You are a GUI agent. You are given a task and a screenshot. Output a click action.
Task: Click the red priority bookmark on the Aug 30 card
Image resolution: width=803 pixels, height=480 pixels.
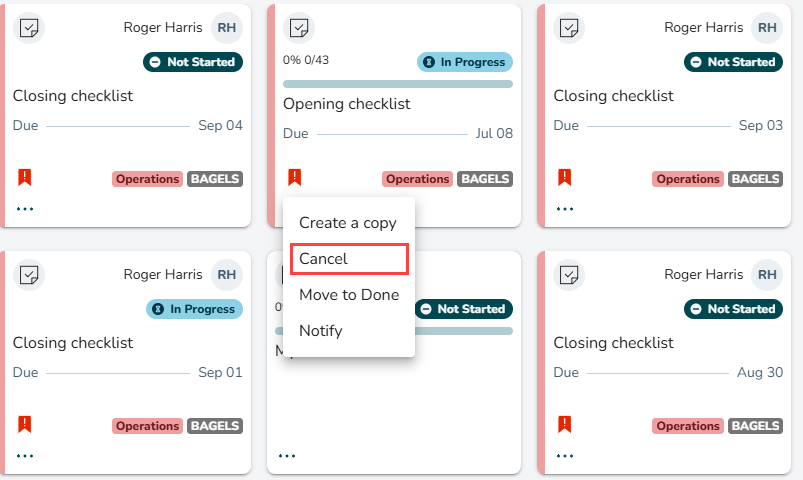click(x=564, y=424)
